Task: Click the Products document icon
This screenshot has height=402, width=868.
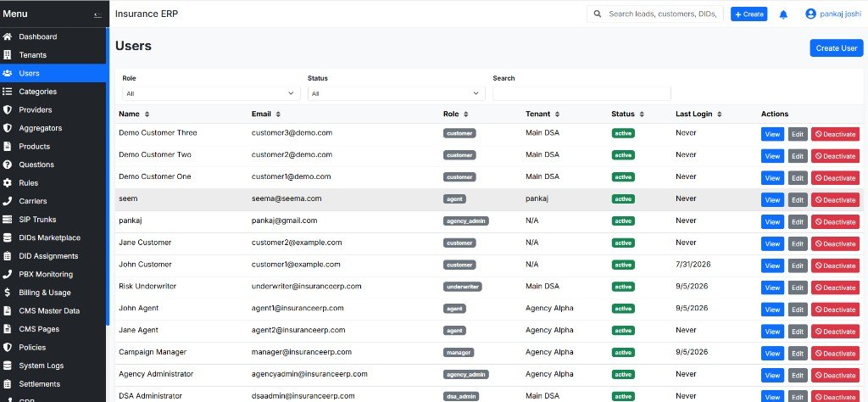Action: [7, 146]
